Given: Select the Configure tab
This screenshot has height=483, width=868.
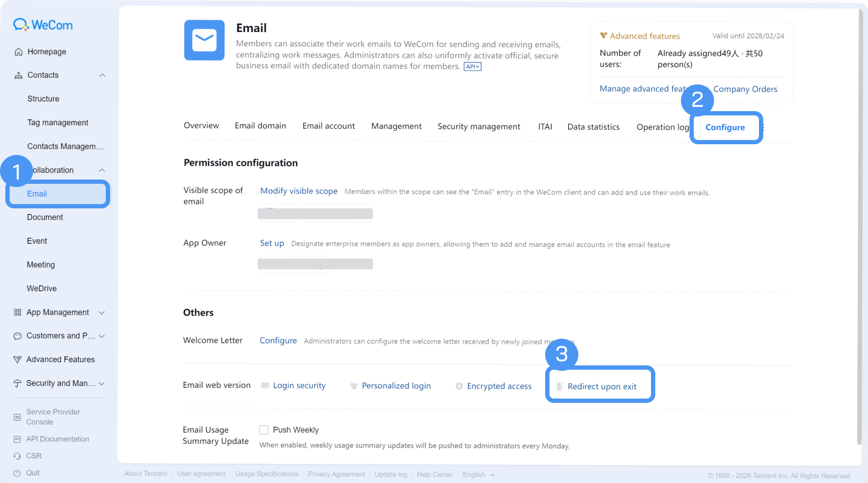Looking at the screenshot, I should click(x=725, y=127).
